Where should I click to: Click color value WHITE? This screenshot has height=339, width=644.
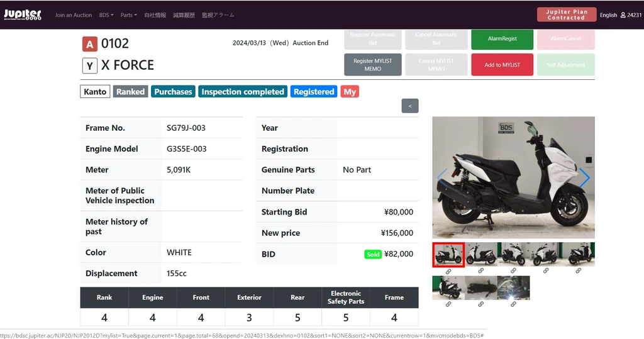pyautogui.click(x=179, y=252)
